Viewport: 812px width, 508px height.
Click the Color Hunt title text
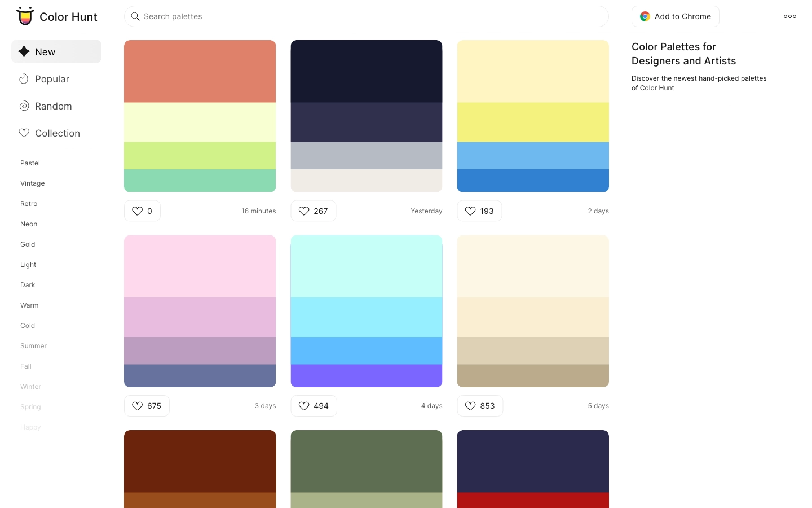68,17
